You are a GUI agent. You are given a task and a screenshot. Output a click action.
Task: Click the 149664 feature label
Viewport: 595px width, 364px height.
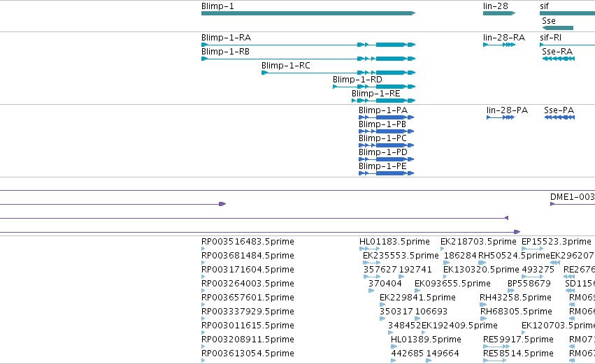tap(443, 354)
